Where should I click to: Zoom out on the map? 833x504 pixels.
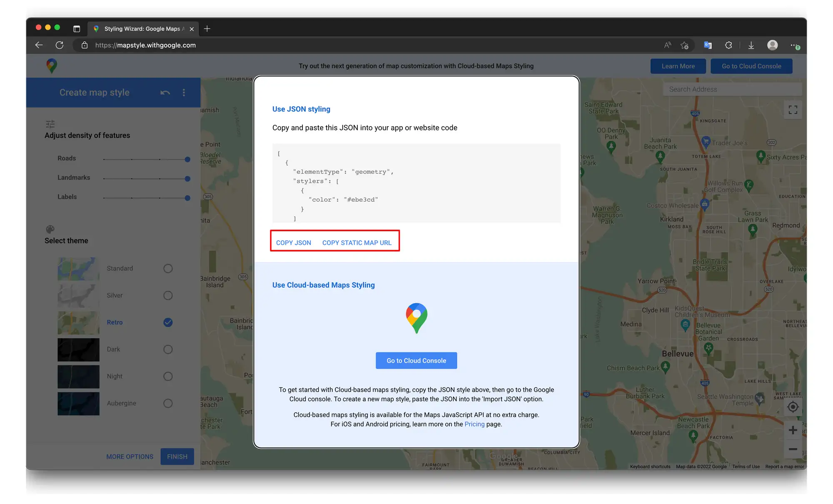[793, 449]
